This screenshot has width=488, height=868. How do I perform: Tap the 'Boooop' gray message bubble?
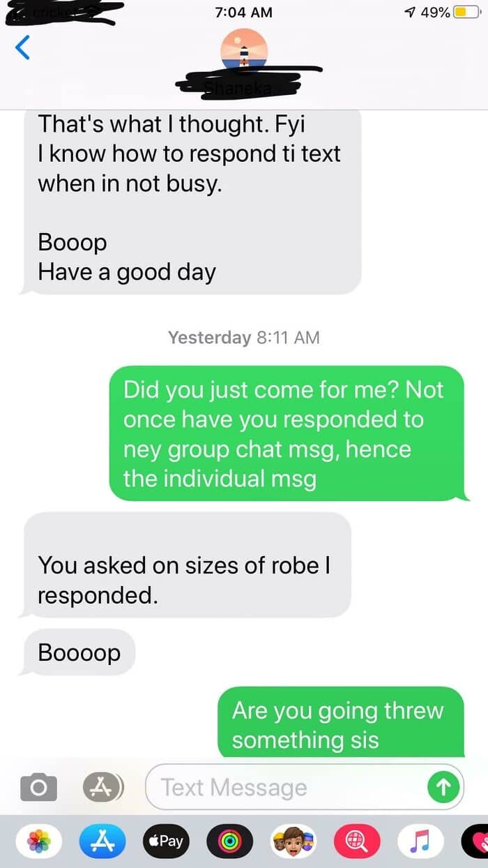[x=78, y=652]
